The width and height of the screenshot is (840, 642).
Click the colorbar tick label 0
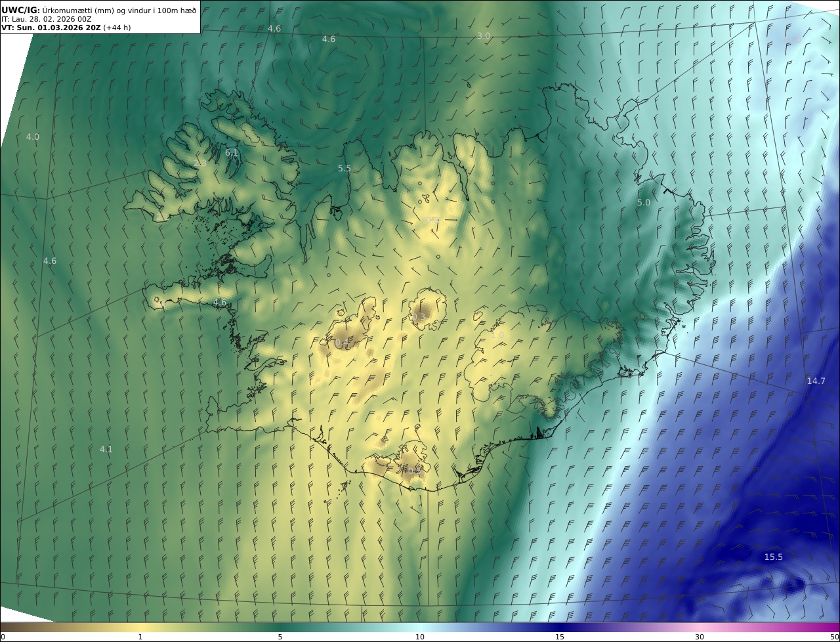click(3, 637)
